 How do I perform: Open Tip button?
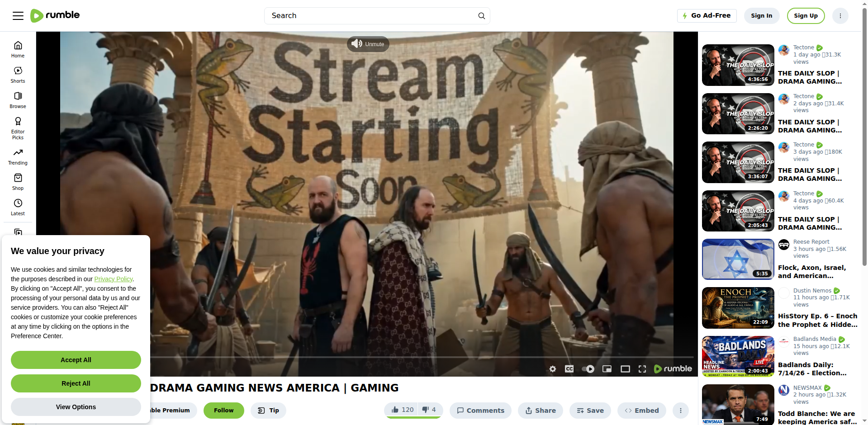click(268, 411)
